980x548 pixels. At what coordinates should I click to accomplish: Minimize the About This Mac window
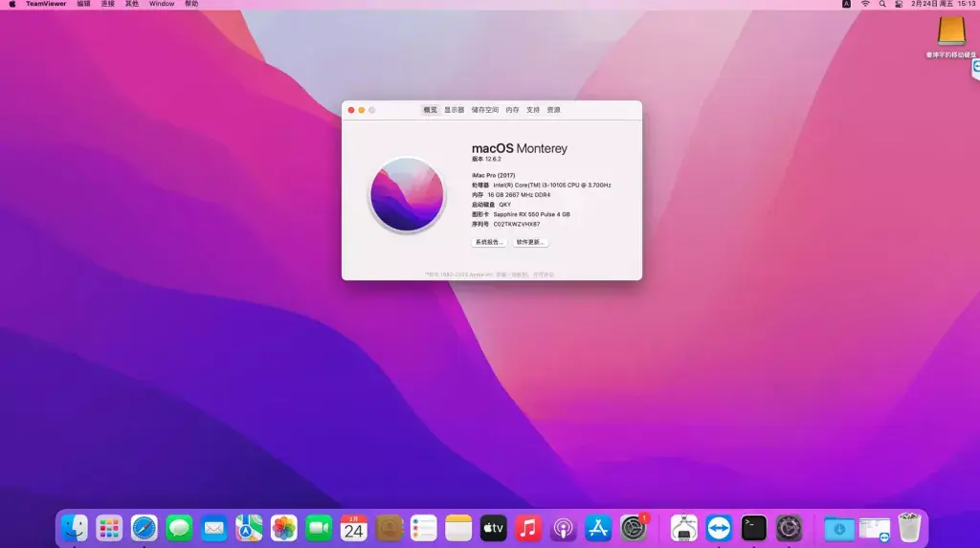click(x=361, y=110)
